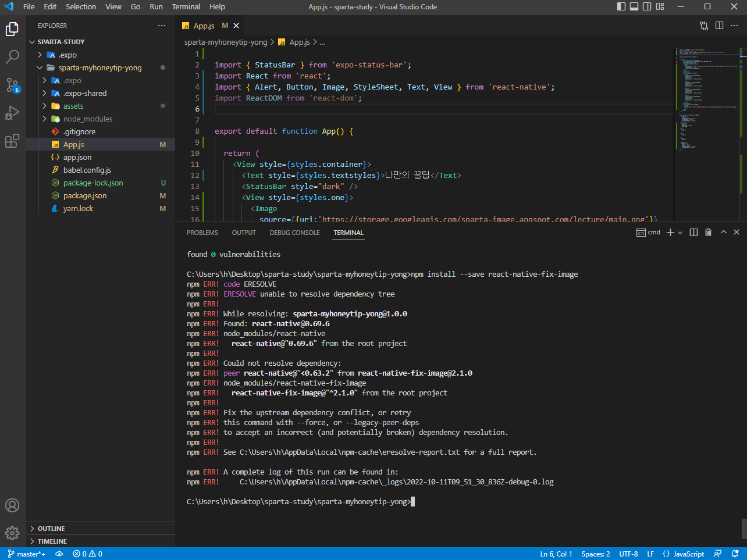Click sparta-myhoneytip-yong in the breadcrumb

pyautogui.click(x=226, y=42)
